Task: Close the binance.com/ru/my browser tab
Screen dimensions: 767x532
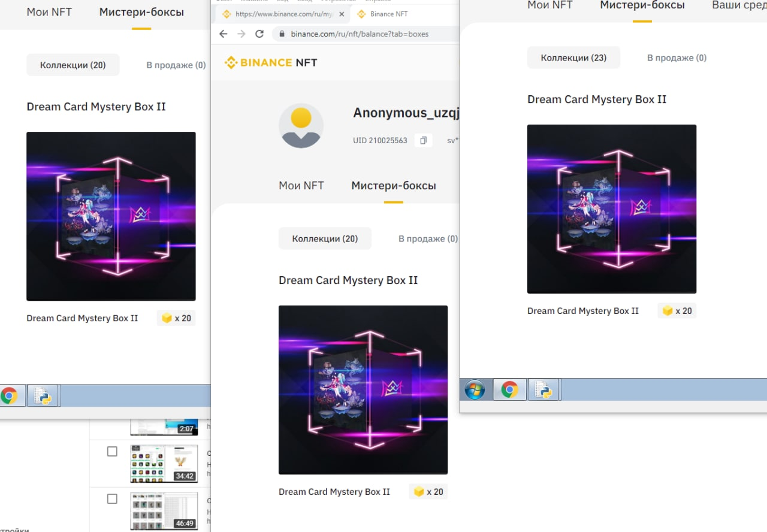Action: (x=341, y=14)
